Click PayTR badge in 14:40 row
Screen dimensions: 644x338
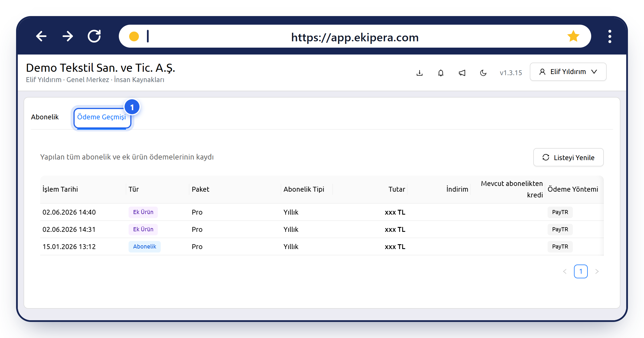click(x=560, y=212)
